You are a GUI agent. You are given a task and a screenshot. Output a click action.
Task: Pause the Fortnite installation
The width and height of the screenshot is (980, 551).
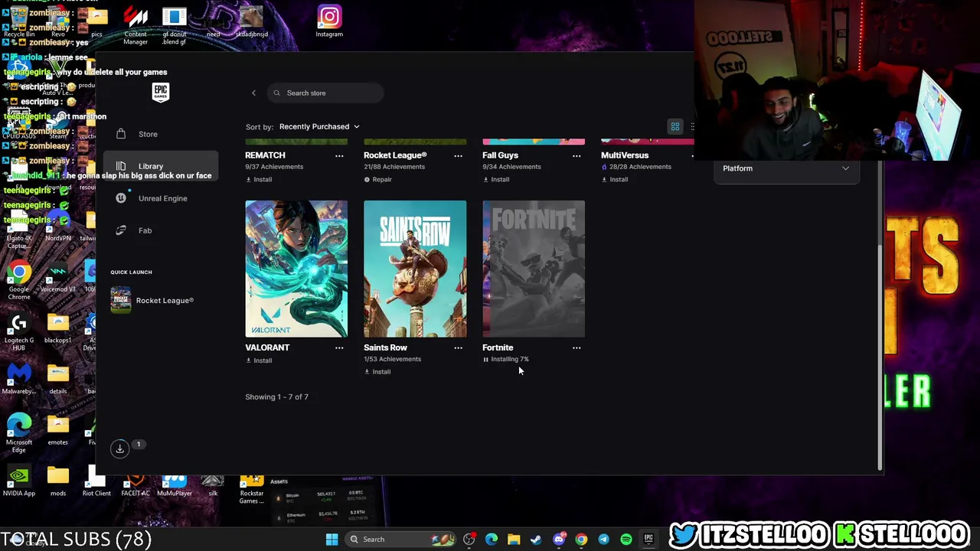pyautogui.click(x=485, y=360)
